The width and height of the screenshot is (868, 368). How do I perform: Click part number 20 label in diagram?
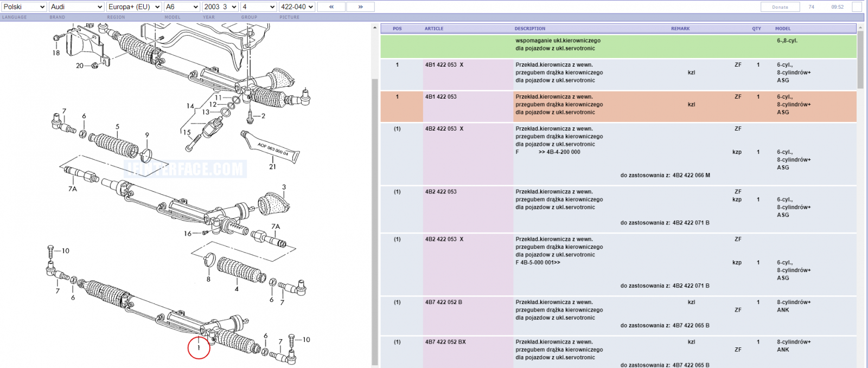point(80,66)
